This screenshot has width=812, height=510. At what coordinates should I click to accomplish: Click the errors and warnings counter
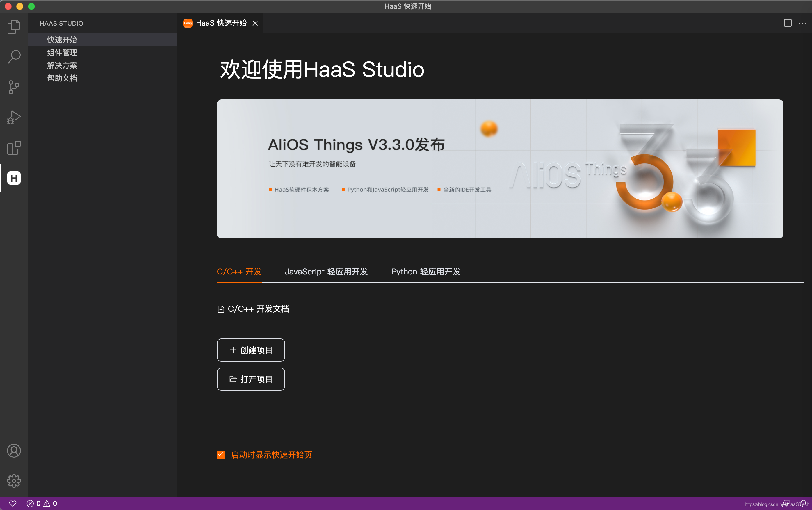coord(42,504)
